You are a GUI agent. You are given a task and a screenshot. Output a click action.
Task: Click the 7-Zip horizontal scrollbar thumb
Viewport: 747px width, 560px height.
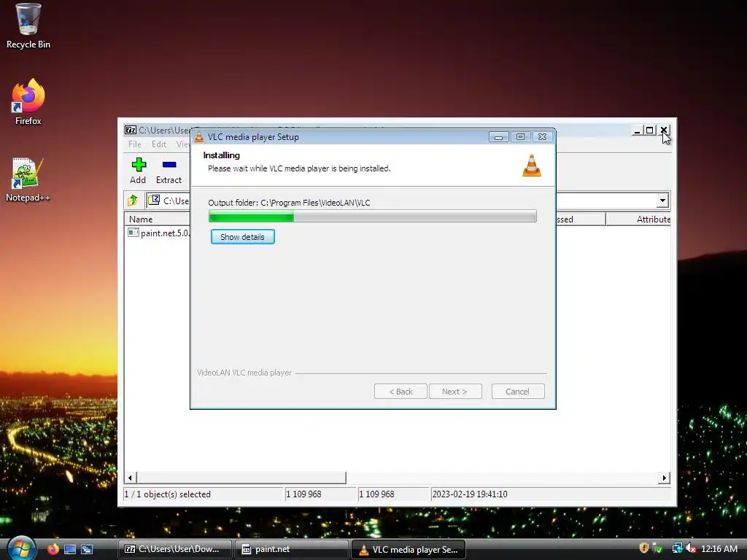[x=241, y=478]
